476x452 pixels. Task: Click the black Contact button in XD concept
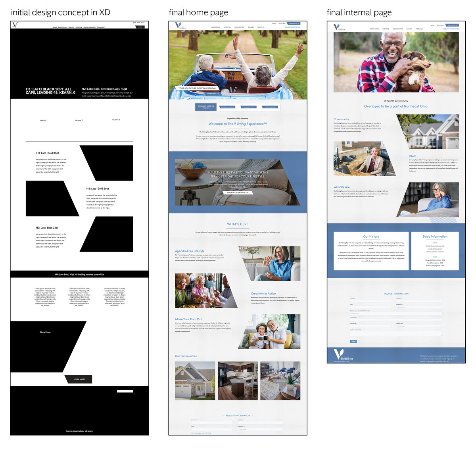point(140,27)
